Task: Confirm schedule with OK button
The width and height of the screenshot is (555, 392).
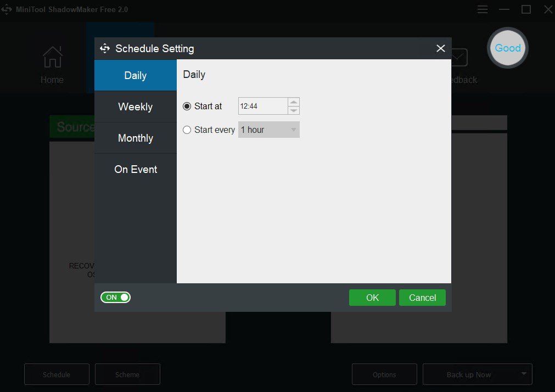Action: (372, 298)
